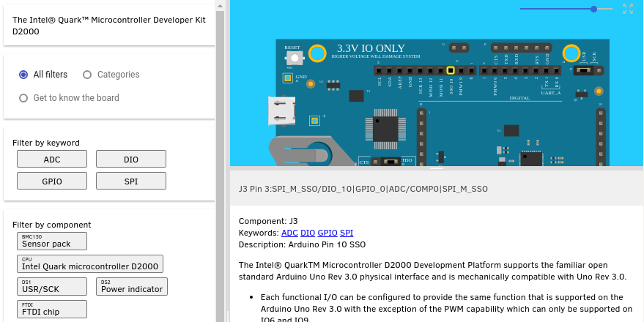Filter by SPI keyword button
This screenshot has width=644, height=322.
click(x=131, y=181)
